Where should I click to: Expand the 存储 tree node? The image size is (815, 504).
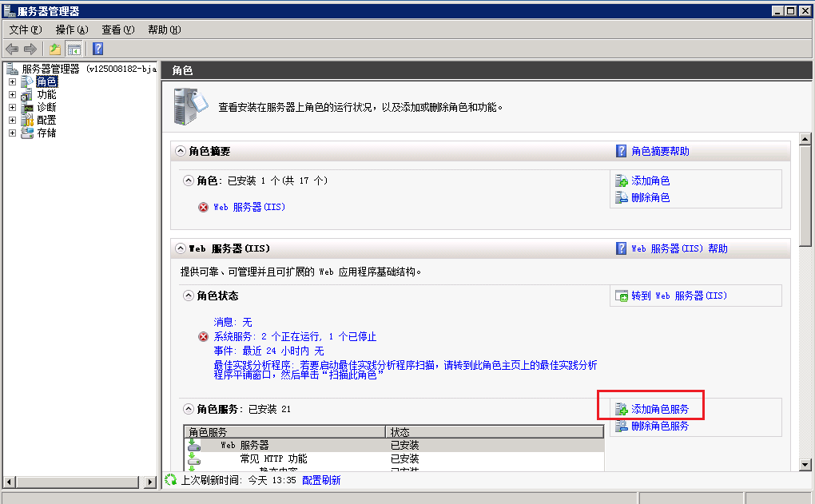tap(12, 133)
